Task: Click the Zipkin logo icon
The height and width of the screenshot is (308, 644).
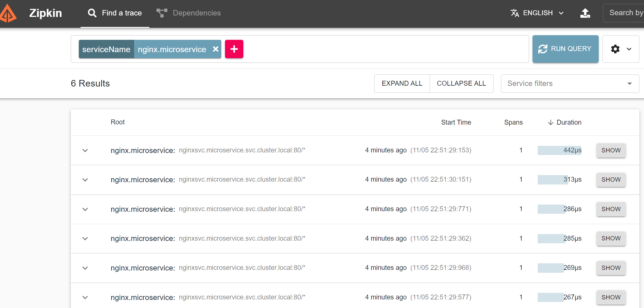Action: click(x=8, y=13)
